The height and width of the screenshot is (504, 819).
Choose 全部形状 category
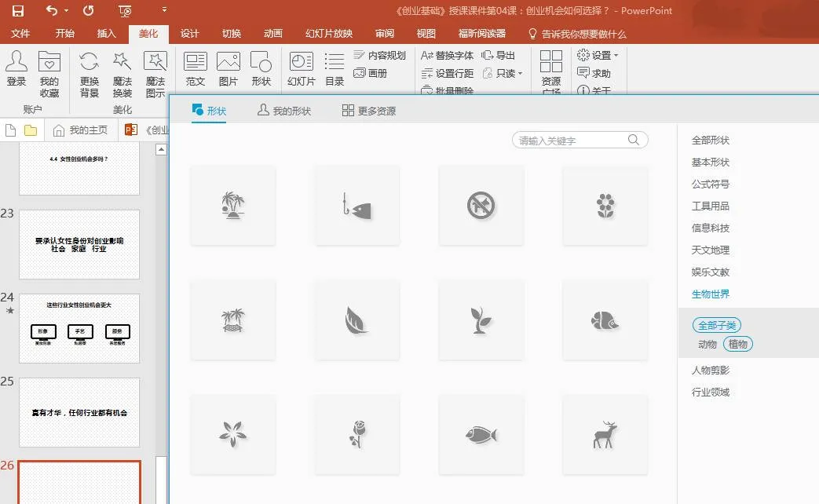click(711, 141)
